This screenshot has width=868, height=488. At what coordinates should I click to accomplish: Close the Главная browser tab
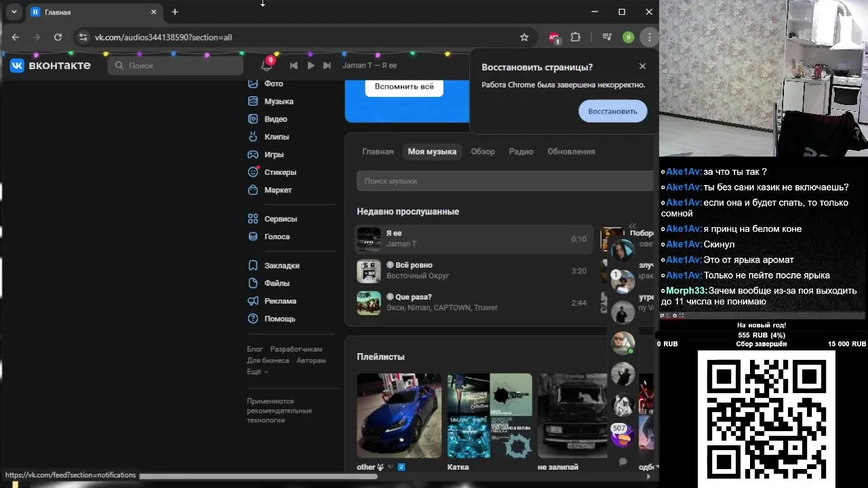click(x=153, y=12)
